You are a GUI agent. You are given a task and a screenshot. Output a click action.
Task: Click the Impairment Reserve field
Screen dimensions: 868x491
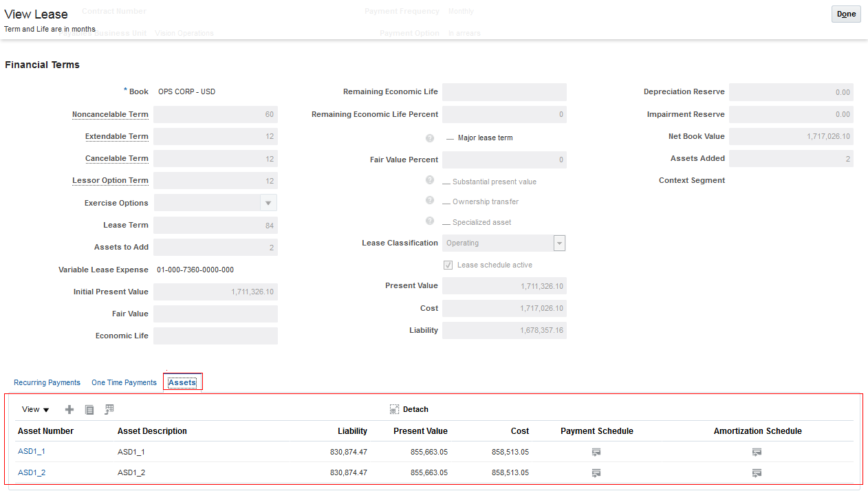click(791, 114)
